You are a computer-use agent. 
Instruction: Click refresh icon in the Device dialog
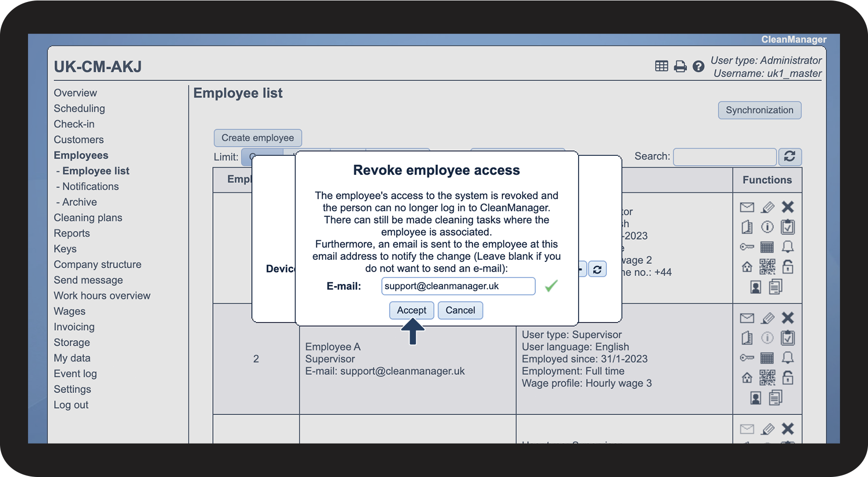pos(597,269)
